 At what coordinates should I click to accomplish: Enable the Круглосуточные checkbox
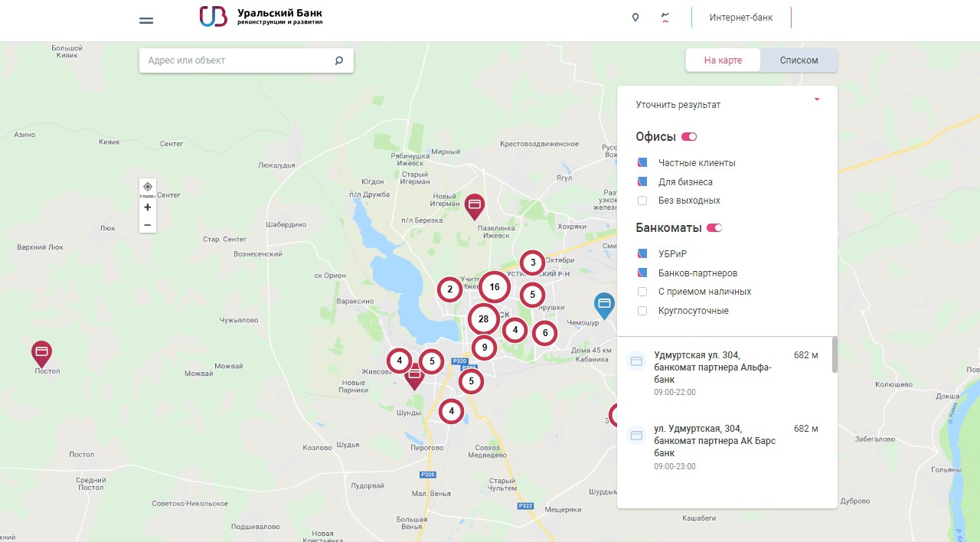[x=642, y=311]
